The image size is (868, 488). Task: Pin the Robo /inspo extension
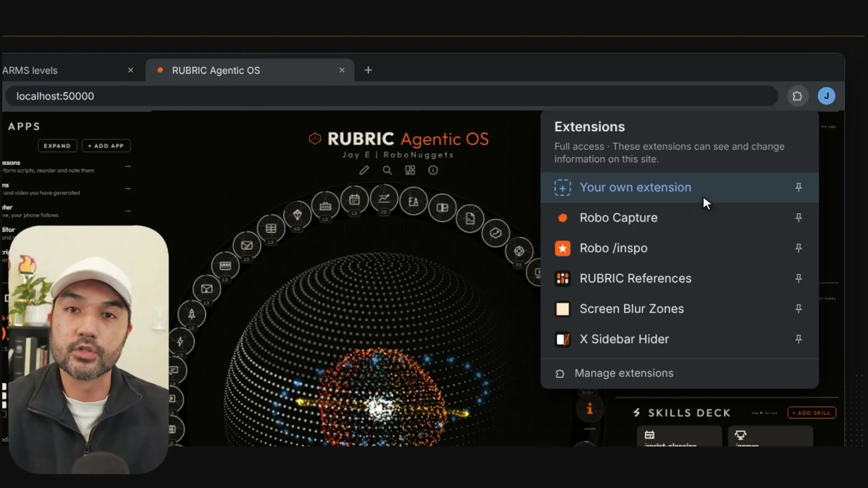tap(799, 248)
